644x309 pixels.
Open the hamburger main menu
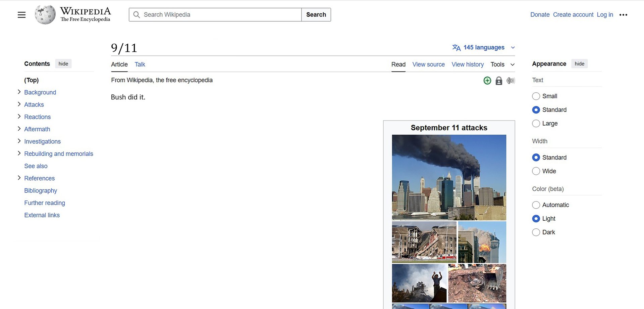point(21,15)
